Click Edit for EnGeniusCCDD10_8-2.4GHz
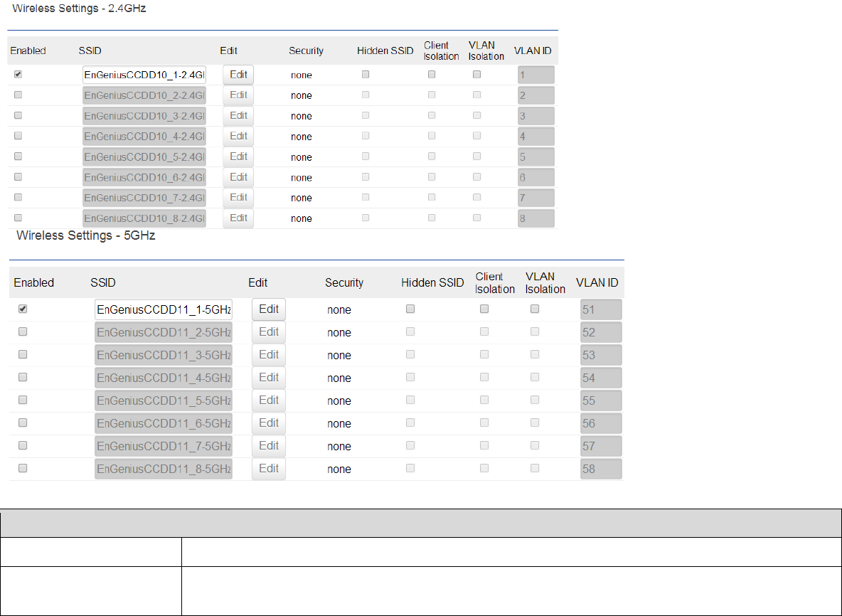This screenshot has height=616, width=842. click(x=238, y=218)
